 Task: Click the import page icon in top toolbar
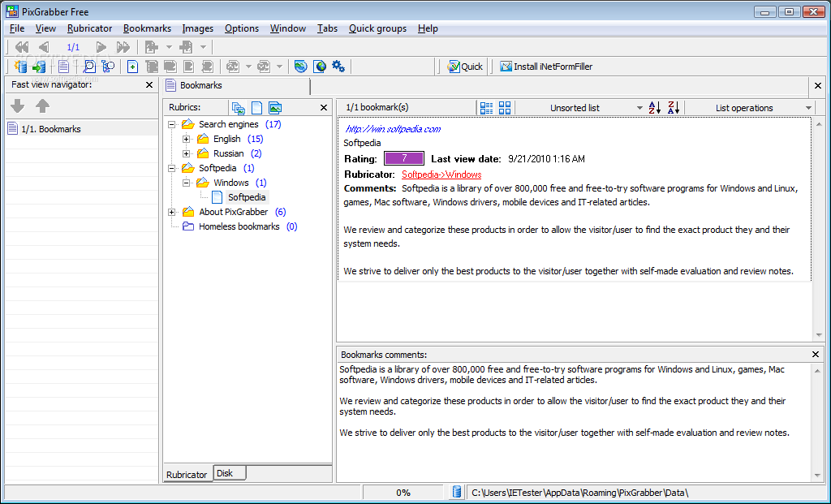(x=186, y=47)
